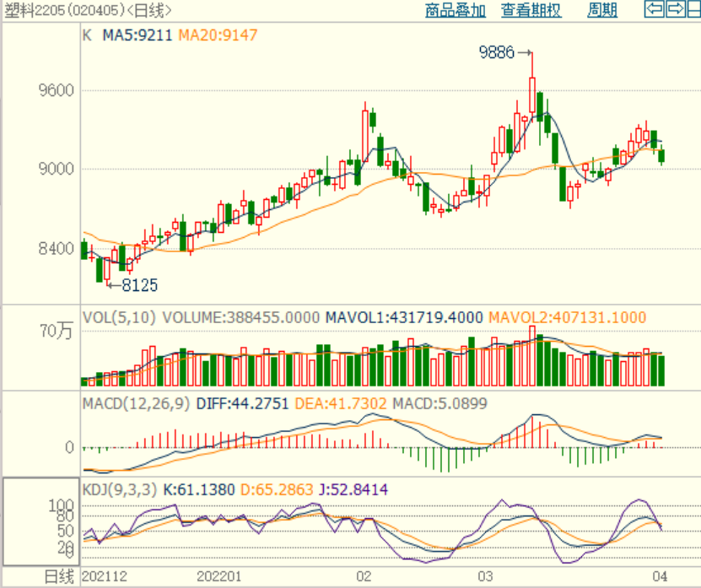Image resolution: width=701 pixels, height=588 pixels.
Task: Open the 商品叠加 overlay link
Action: (x=456, y=11)
